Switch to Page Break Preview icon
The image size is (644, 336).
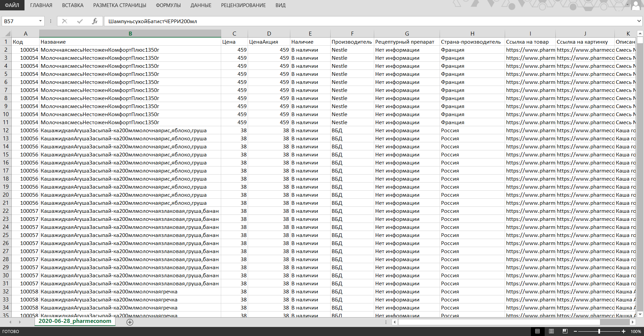coord(565,331)
